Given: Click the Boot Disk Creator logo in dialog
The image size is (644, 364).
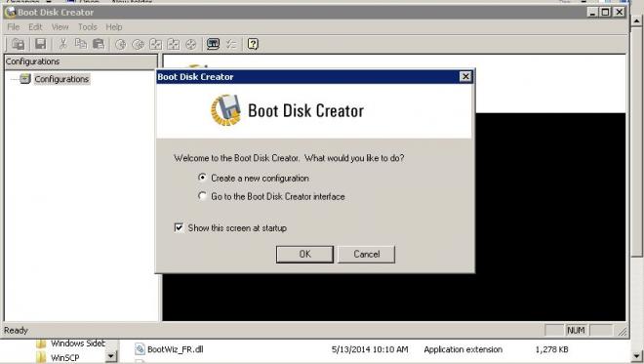Looking at the screenshot, I should [225, 110].
